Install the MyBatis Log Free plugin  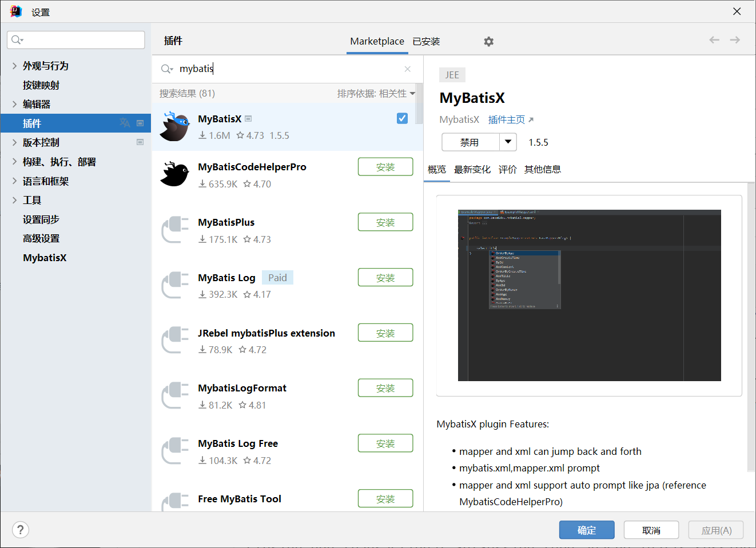(x=385, y=443)
